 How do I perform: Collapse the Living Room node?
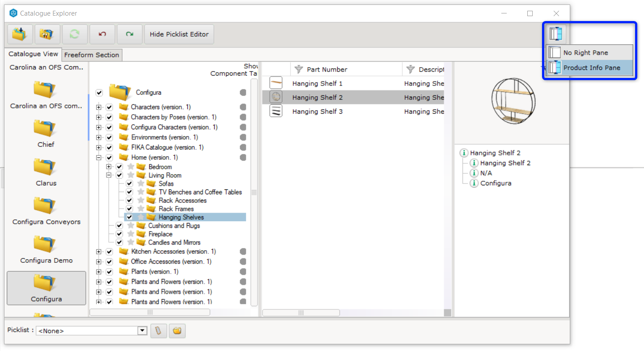click(x=109, y=175)
